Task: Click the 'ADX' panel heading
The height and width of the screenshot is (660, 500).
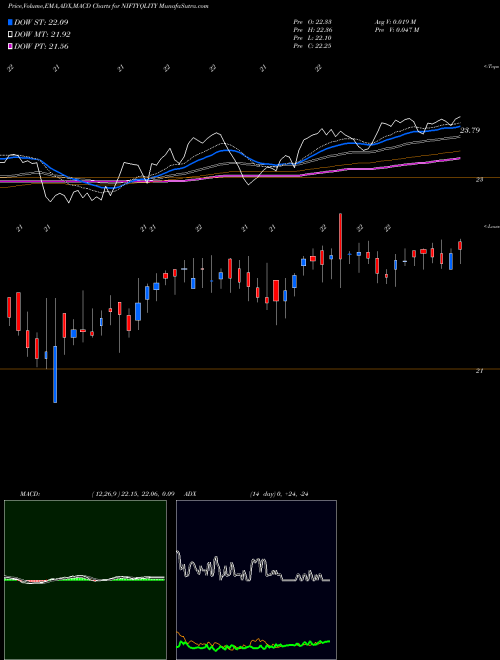Action: 190,494
